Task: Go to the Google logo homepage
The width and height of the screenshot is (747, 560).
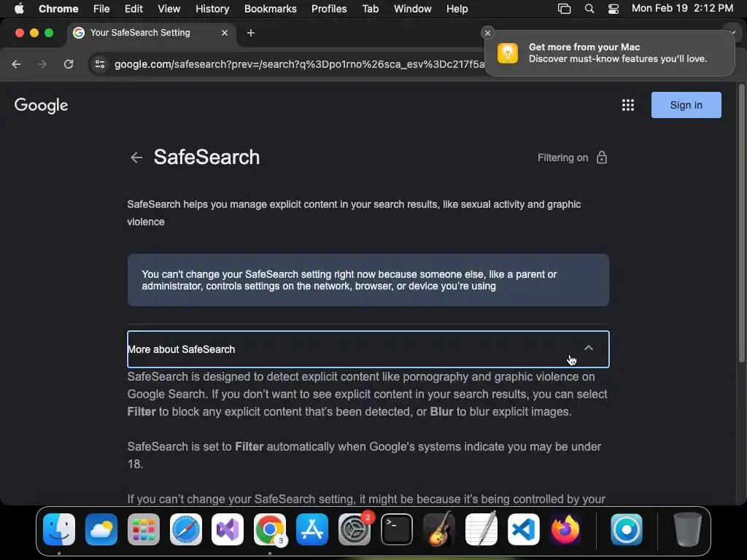Action: click(x=42, y=105)
